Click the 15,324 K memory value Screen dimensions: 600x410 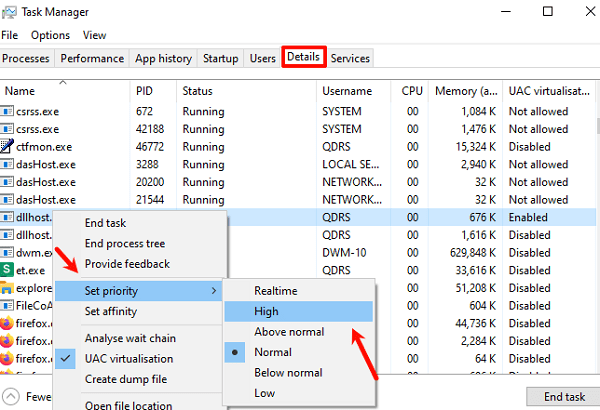(476, 147)
